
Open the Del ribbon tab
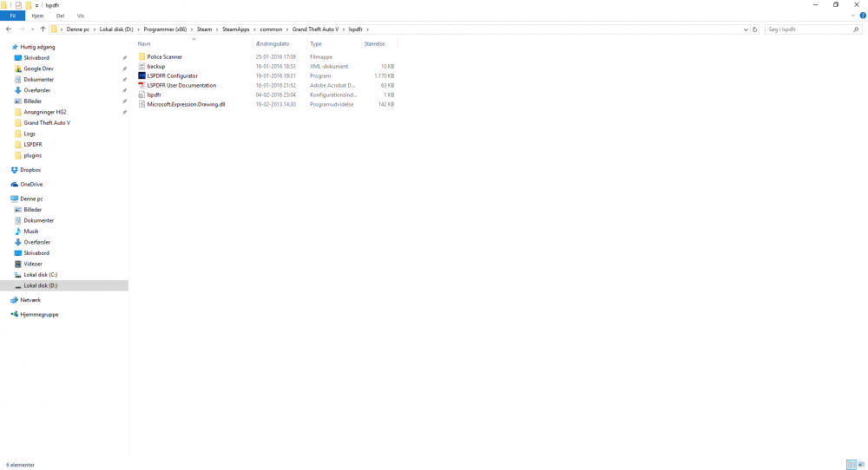(x=60, y=16)
